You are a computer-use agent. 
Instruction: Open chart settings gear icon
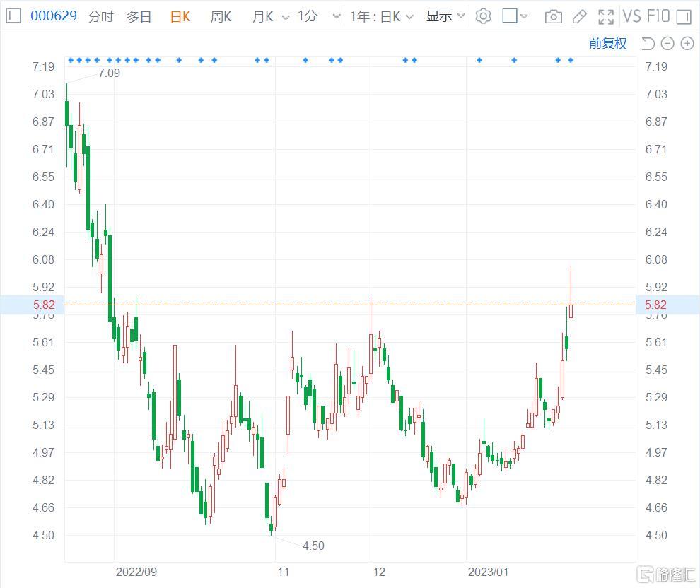(x=483, y=16)
